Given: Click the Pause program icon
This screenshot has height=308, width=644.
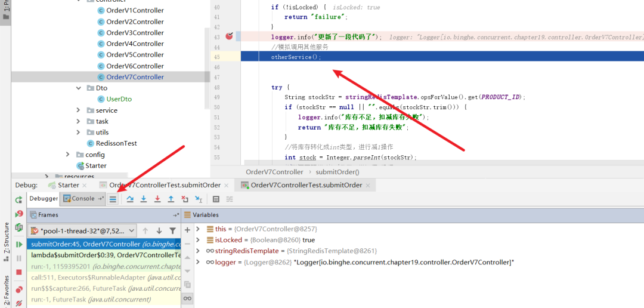Looking at the screenshot, I should pos(18,258).
